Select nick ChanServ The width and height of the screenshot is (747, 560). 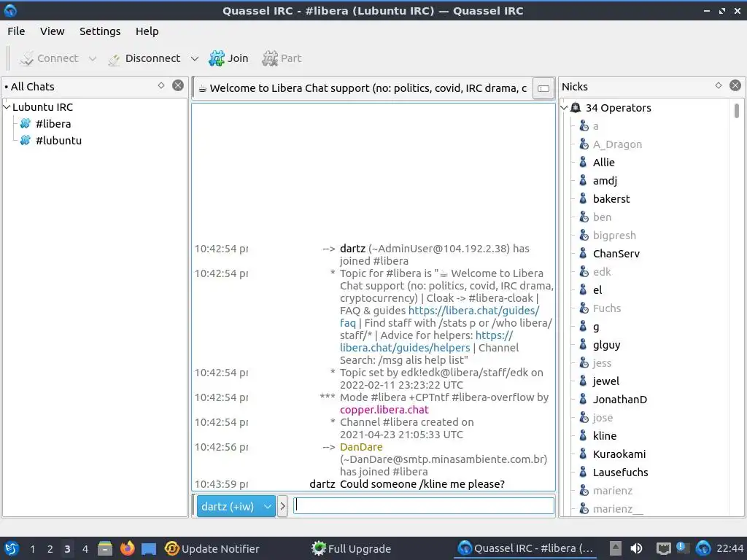pos(616,254)
